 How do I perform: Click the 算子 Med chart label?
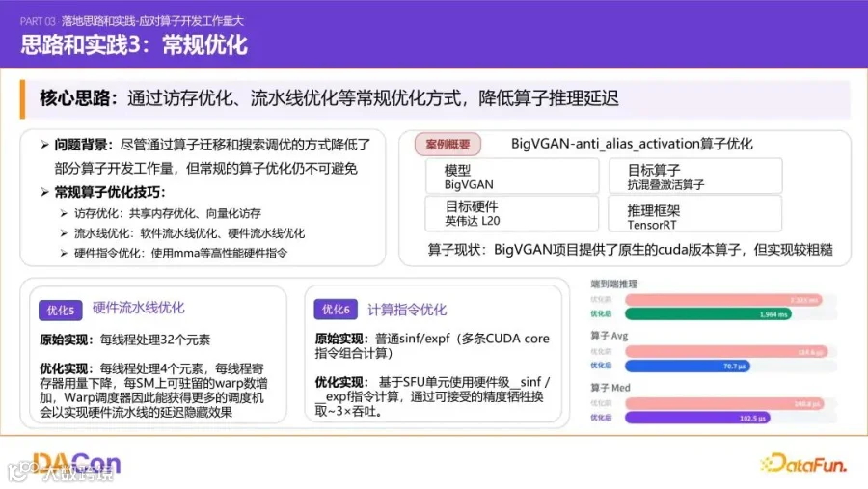point(610,388)
